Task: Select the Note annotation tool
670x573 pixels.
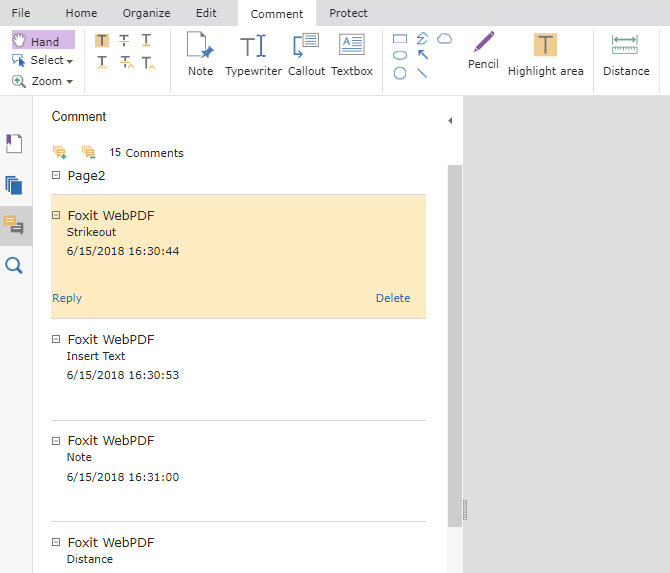Action: point(200,54)
